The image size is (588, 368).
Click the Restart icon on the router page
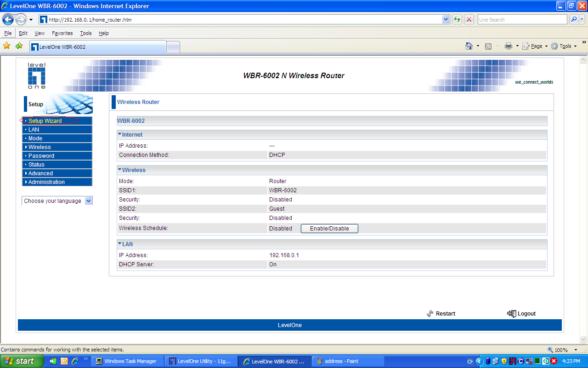pos(430,313)
